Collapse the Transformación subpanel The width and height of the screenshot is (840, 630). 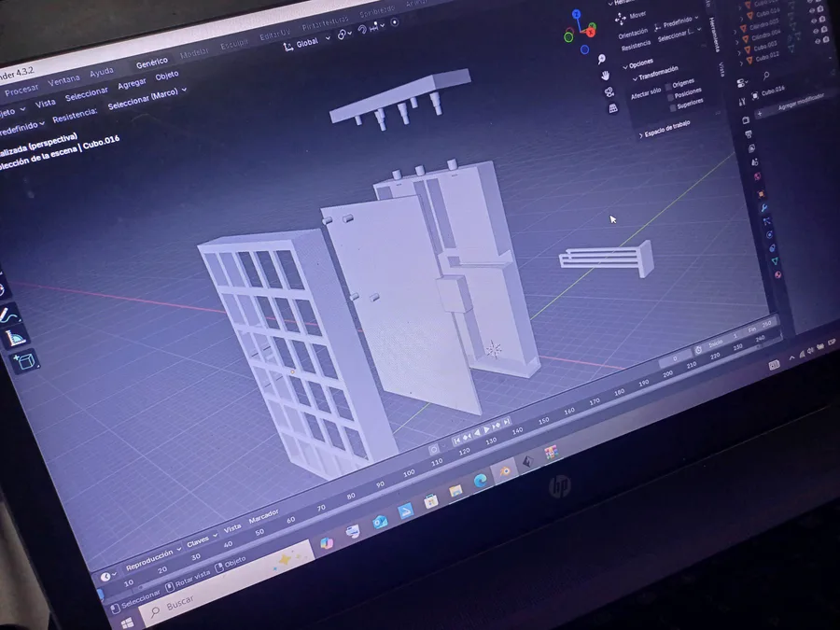(655, 74)
